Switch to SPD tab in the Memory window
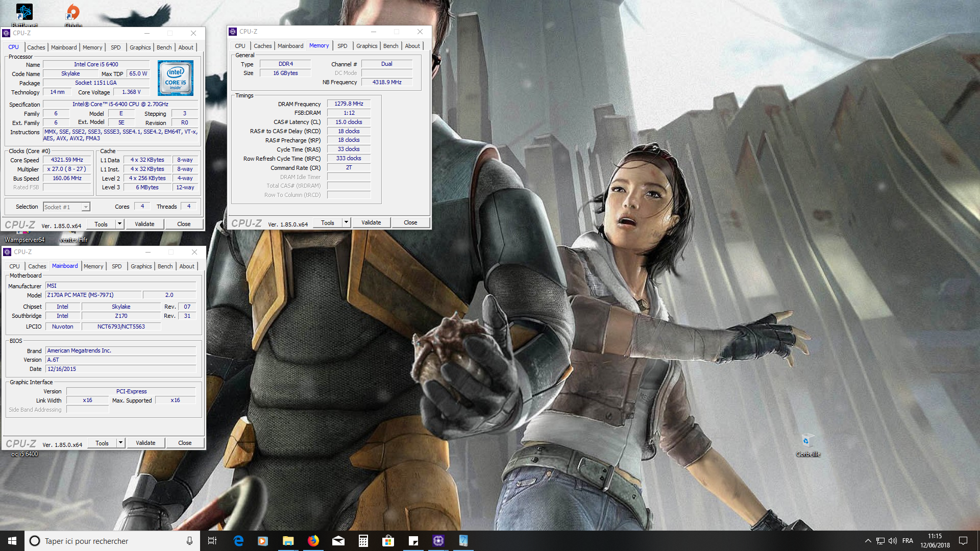The height and width of the screenshot is (551, 980). 342,46
